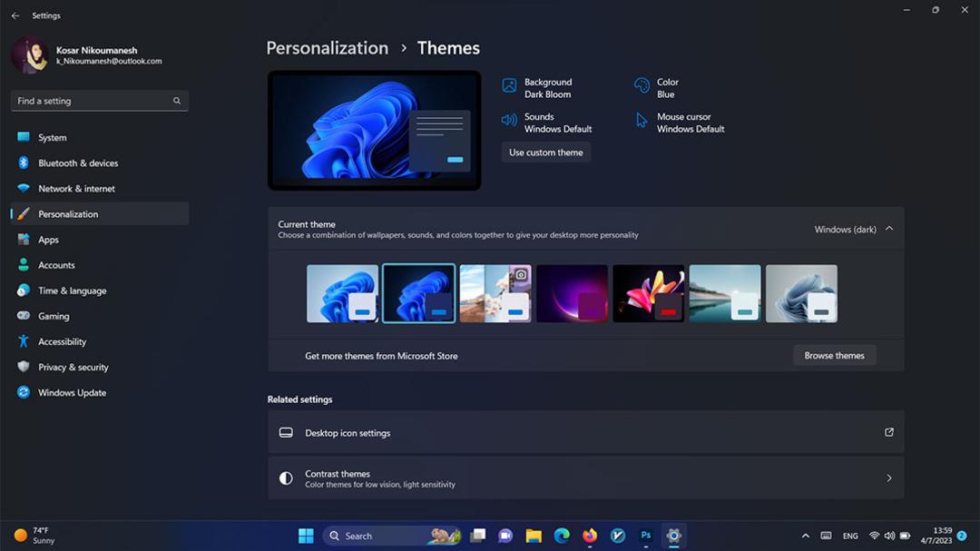The width and height of the screenshot is (980, 551).
Task: Click the Contrast themes chevron arrow
Action: 888,478
